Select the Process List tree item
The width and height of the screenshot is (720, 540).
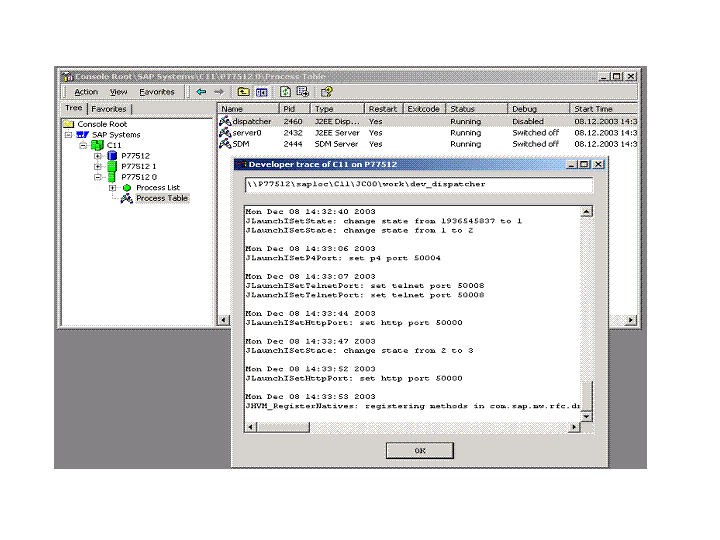click(x=158, y=188)
